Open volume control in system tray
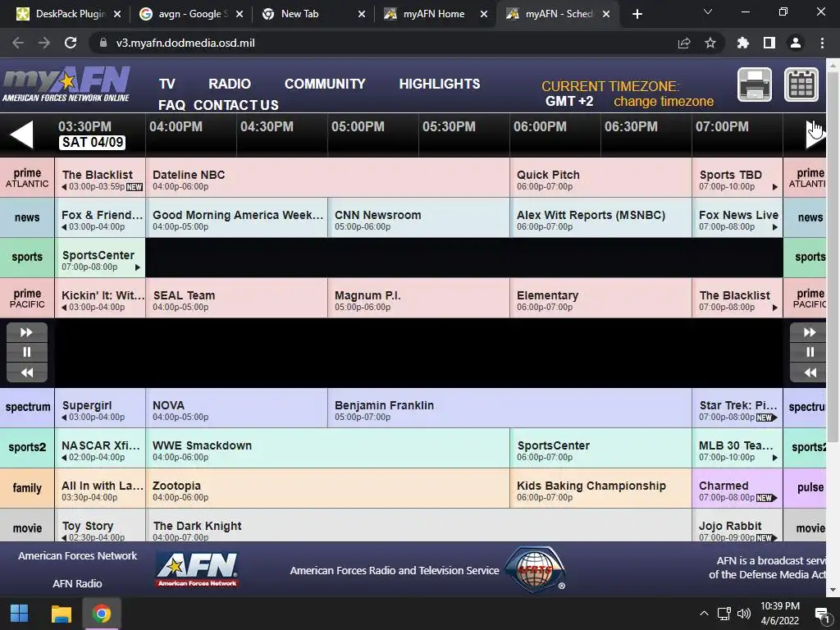840x630 pixels. pyautogui.click(x=743, y=614)
